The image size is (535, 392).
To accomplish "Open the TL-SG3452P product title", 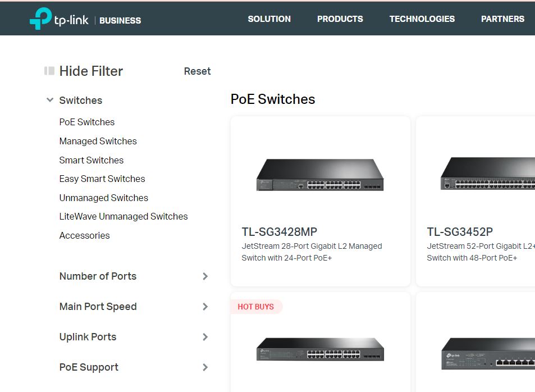I will click(460, 232).
